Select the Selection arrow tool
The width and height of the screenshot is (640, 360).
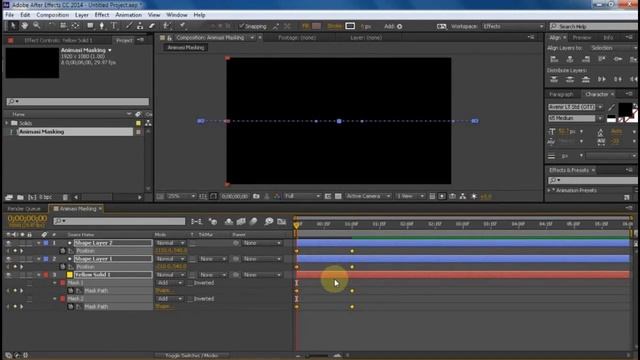(13, 26)
